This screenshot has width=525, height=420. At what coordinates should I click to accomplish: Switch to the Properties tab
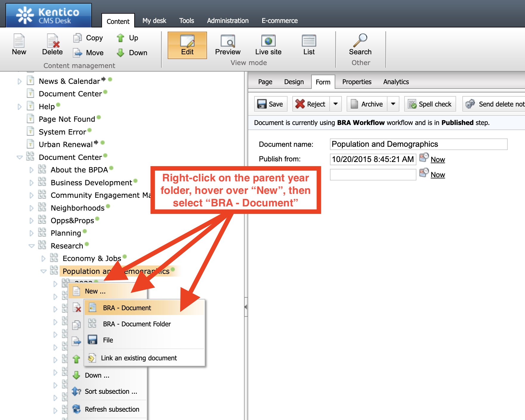357,82
